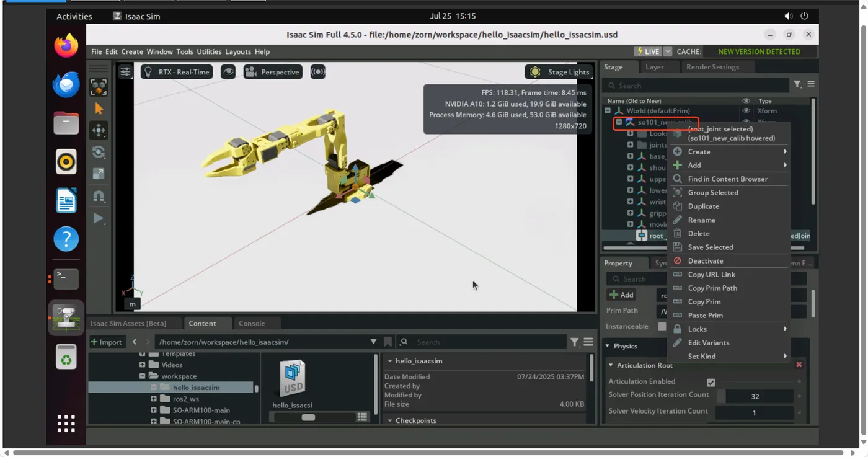Open the File menu
The width and height of the screenshot is (868, 457).
97,51
